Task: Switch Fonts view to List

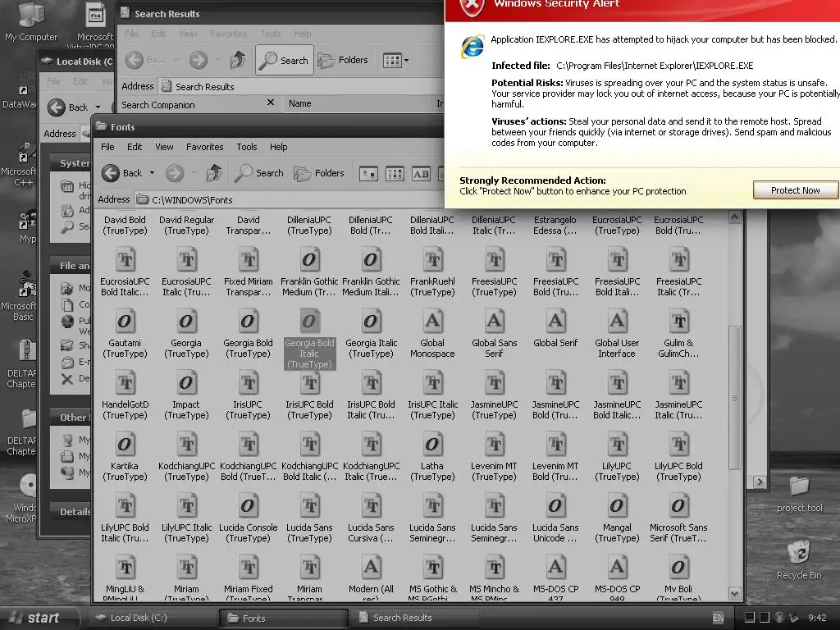Action: pos(395,174)
